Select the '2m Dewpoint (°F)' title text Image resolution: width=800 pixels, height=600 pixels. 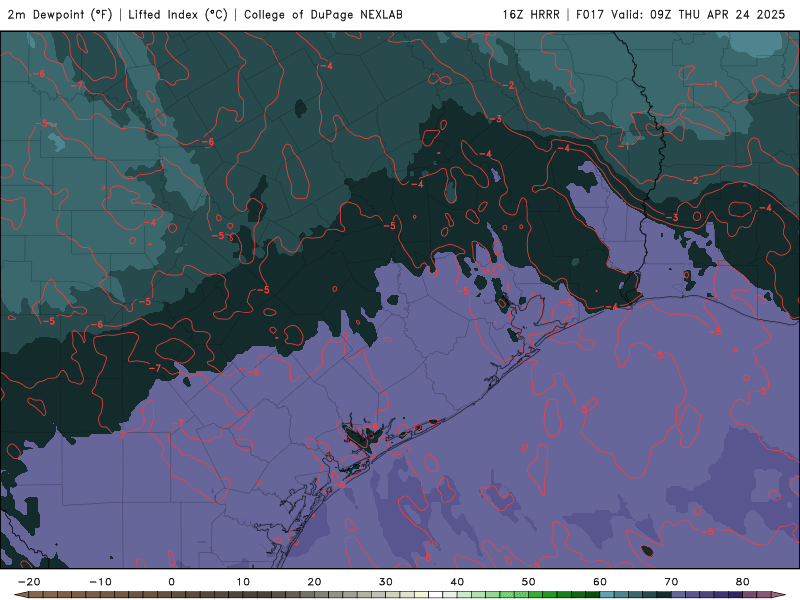60,14
